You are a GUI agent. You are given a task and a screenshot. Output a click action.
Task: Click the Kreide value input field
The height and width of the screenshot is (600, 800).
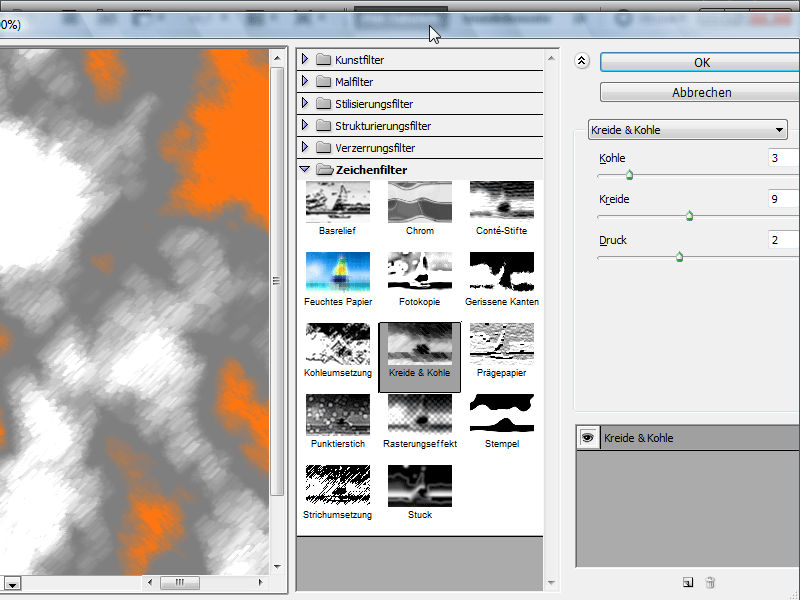pyautogui.click(x=784, y=198)
